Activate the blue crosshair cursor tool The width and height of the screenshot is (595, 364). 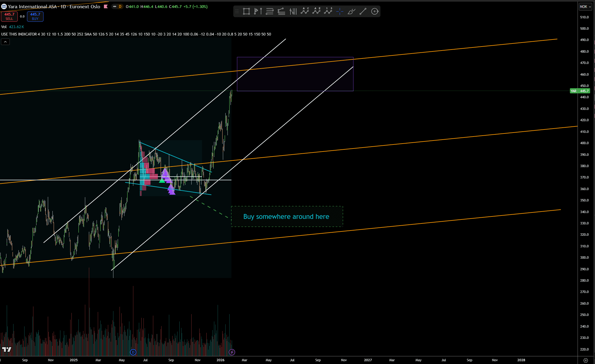pyautogui.click(x=340, y=12)
